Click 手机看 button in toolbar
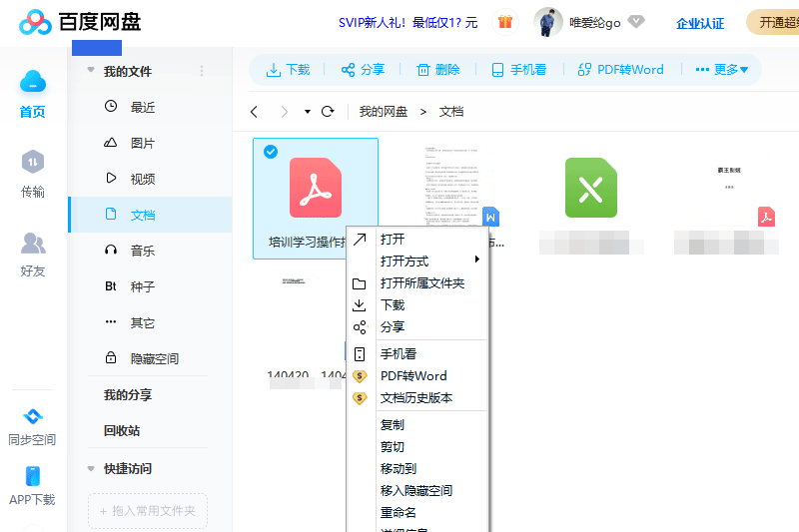Screen dimensions: 799x532 (519, 70)
